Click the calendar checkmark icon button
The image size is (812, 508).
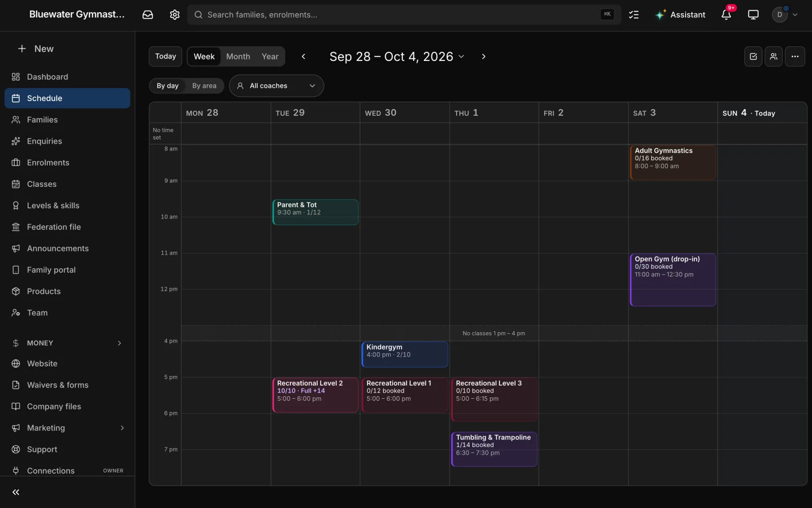click(753, 56)
